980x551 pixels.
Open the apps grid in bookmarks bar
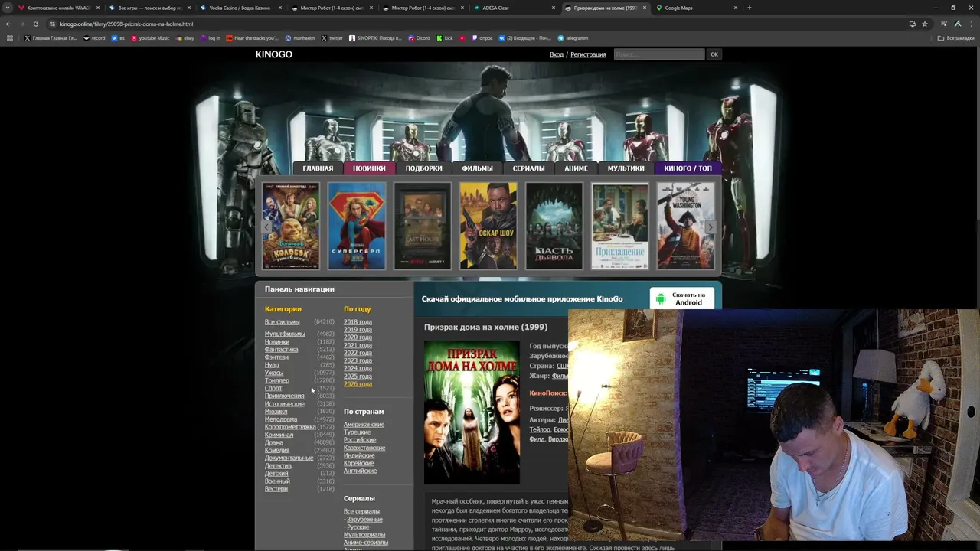click(8, 38)
